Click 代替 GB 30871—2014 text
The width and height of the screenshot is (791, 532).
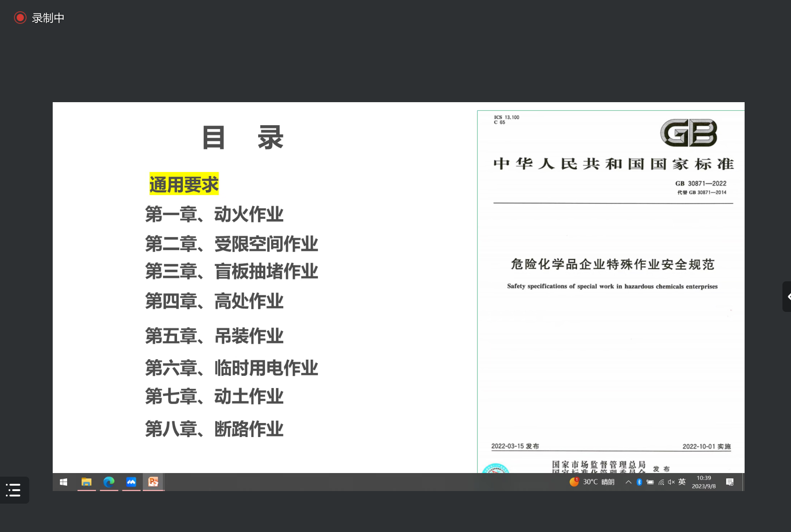pyautogui.click(x=701, y=192)
